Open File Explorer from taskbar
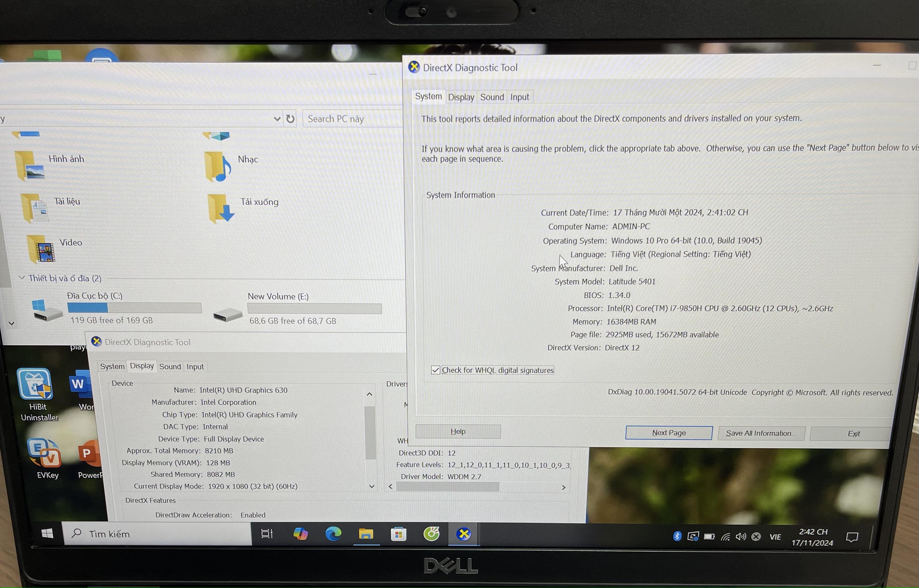919x588 pixels. tap(366, 534)
